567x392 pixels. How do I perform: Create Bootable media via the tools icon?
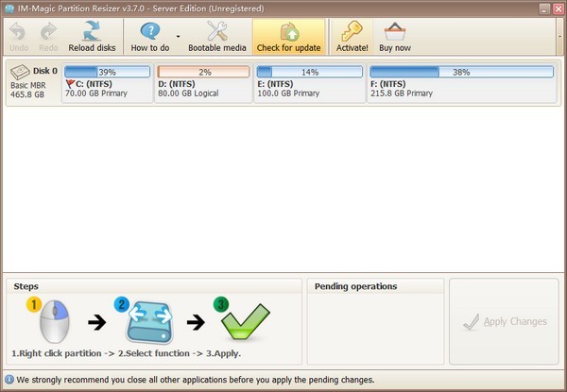coord(216,31)
